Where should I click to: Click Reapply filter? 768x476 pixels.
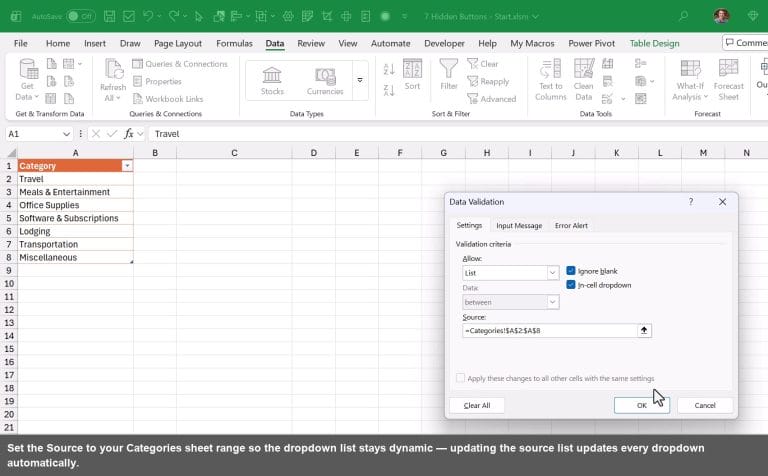488,81
